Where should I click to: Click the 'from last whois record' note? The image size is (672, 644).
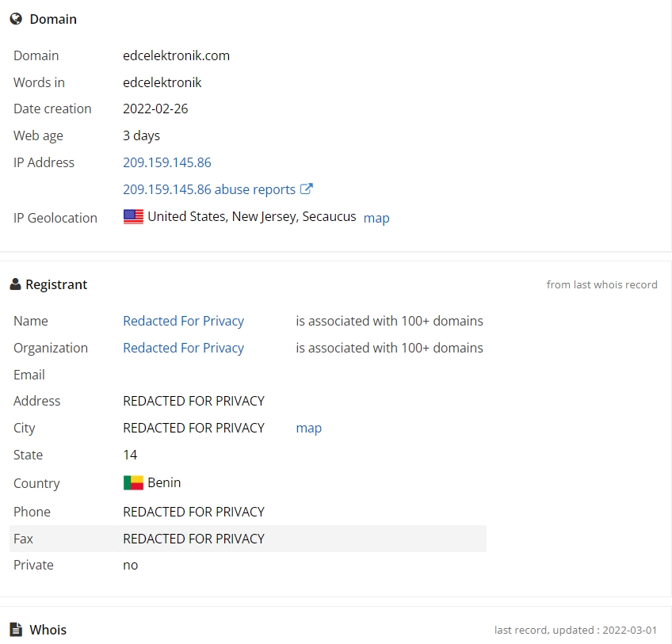point(601,284)
